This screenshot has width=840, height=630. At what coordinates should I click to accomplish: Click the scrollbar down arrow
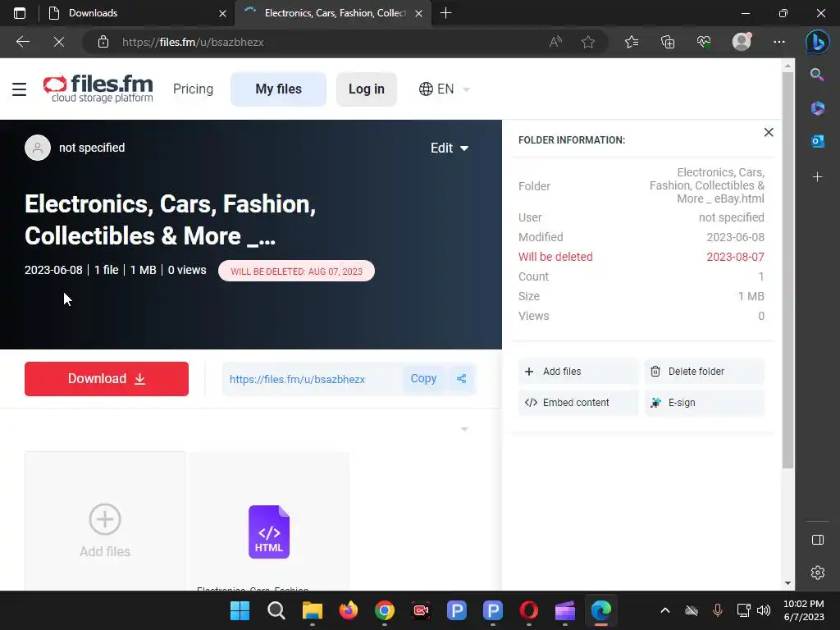pos(787,583)
